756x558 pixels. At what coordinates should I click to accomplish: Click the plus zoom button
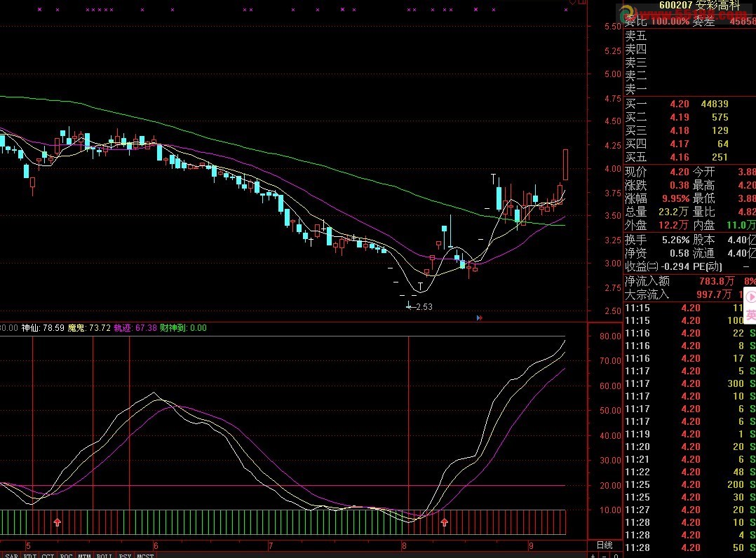coord(593,556)
